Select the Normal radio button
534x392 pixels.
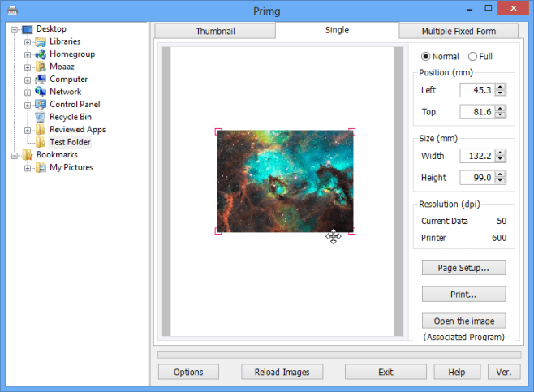click(x=425, y=57)
